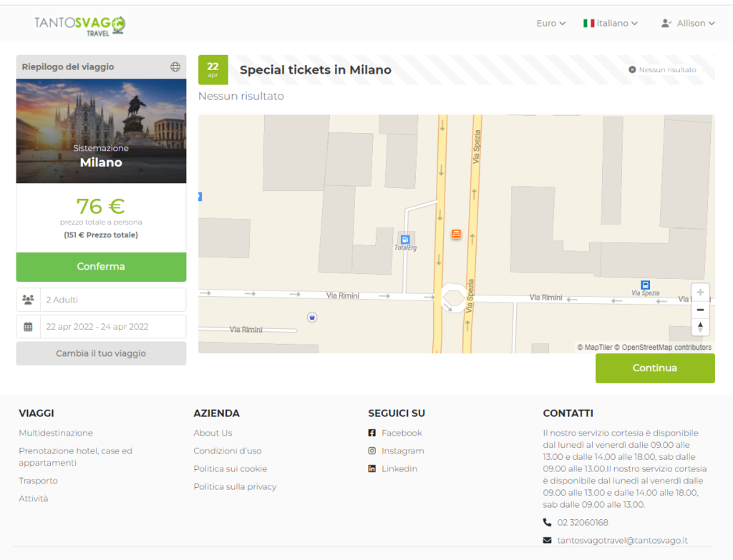Screen dimensions: 733x560
Task: Click the globe icon in trip summary header
Action: [175, 67]
